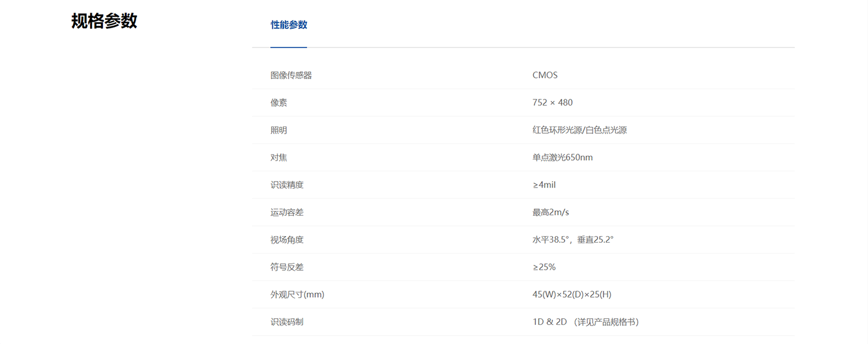Viewport: 868px width, 344px height.
Task: Click the 照明 row label
Action: tap(279, 130)
